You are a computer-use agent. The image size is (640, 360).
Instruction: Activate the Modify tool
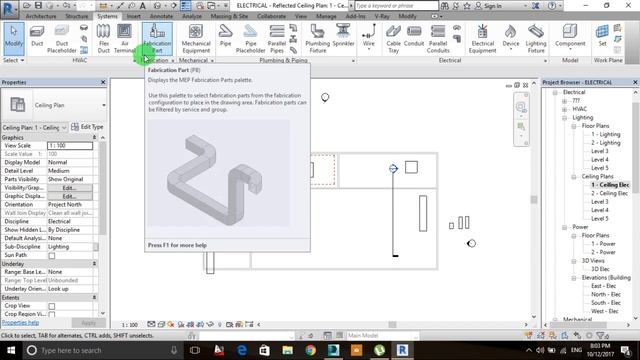pos(14,39)
